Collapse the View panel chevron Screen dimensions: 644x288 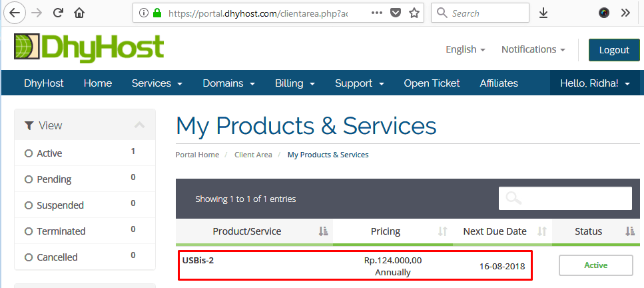click(139, 125)
